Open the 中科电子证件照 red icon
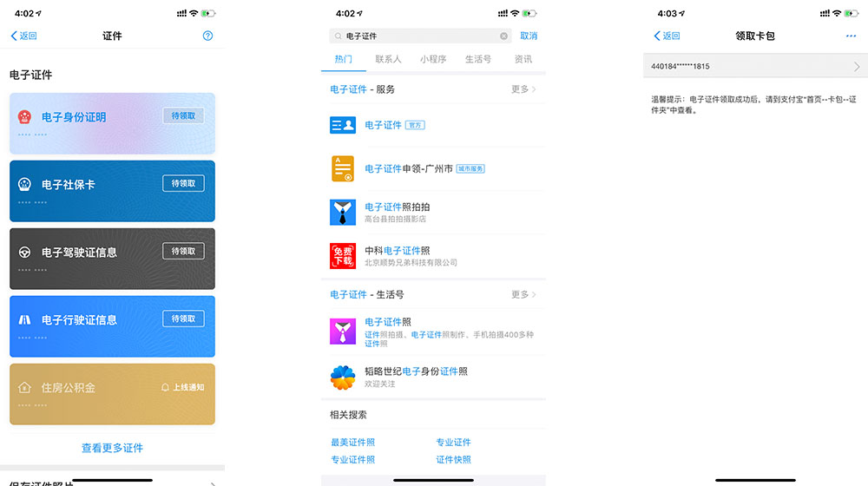 coord(343,256)
